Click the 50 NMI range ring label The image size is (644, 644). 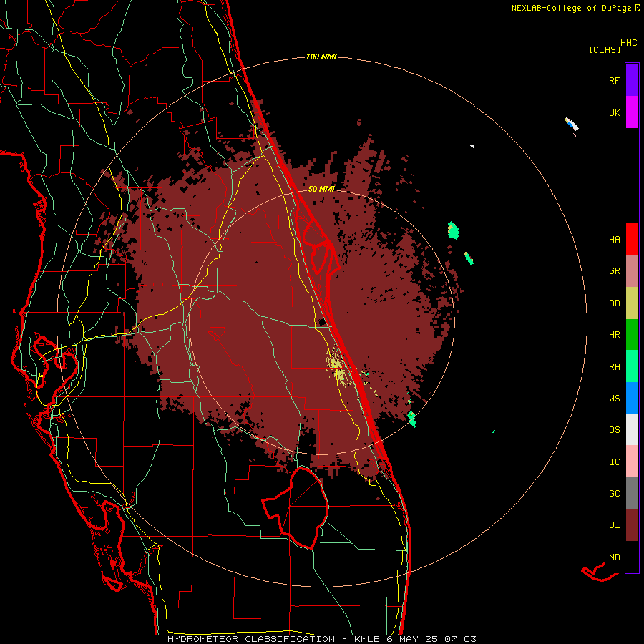point(321,189)
